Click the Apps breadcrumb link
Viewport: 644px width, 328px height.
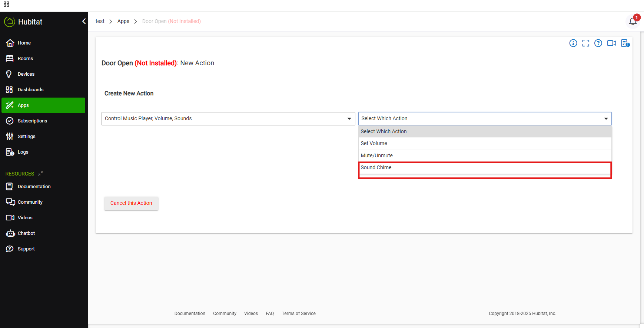(123, 22)
